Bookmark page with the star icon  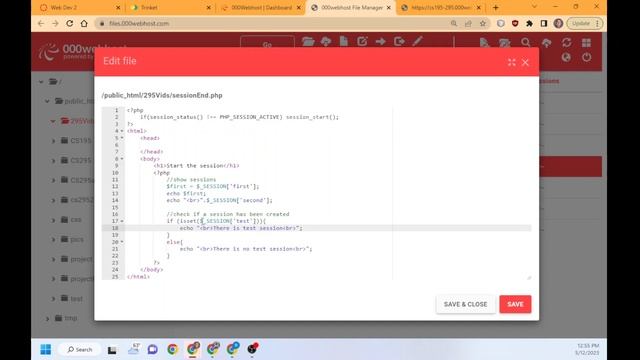click(483, 23)
